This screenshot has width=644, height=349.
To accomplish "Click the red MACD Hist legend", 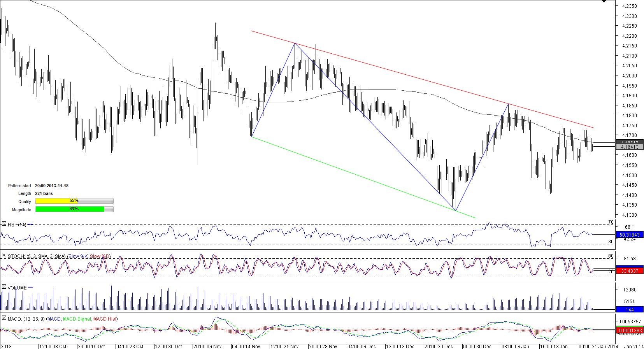I will [105, 319].
